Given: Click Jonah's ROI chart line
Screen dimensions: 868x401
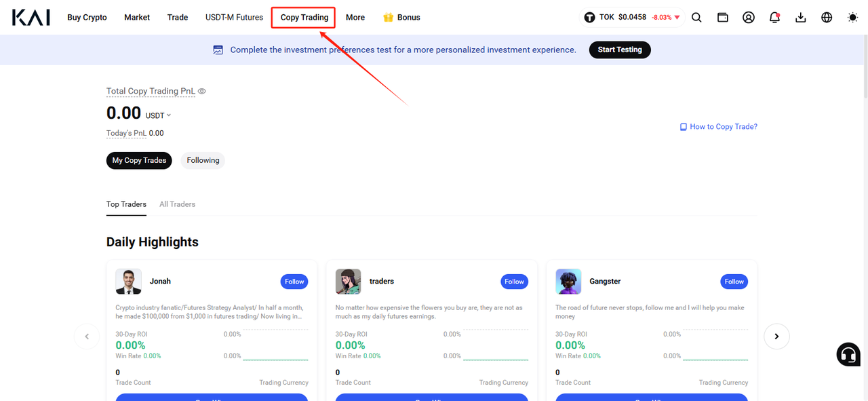Looking at the screenshot, I should (275, 360).
